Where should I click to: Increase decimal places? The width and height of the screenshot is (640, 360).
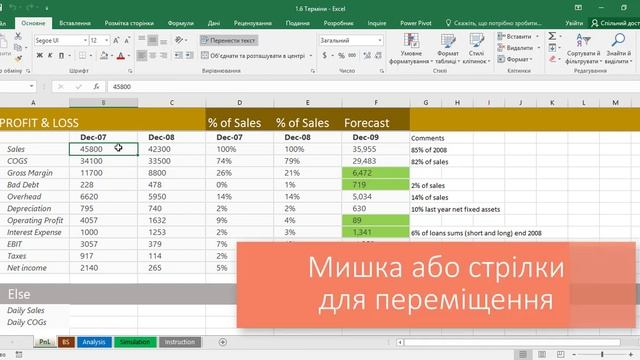click(367, 56)
